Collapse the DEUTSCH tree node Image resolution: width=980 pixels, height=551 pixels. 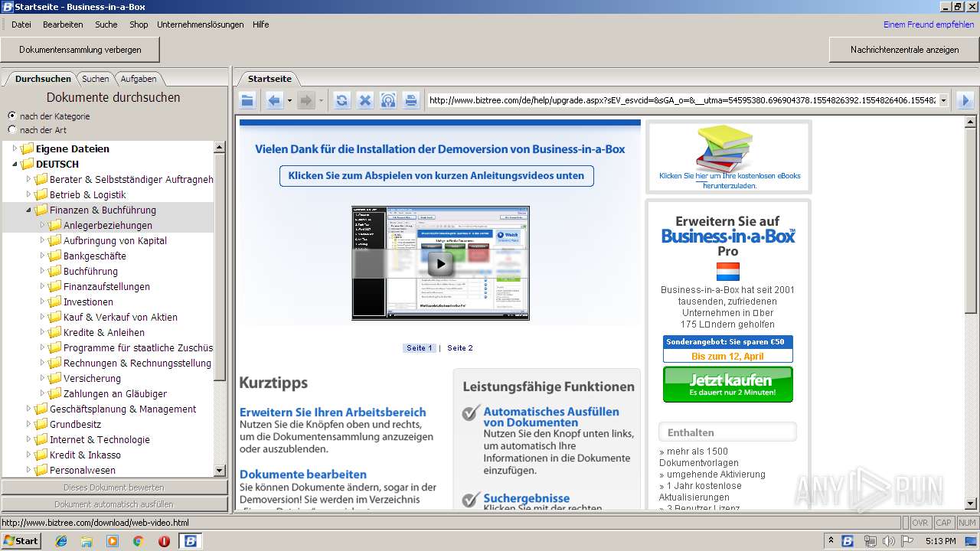(15, 164)
